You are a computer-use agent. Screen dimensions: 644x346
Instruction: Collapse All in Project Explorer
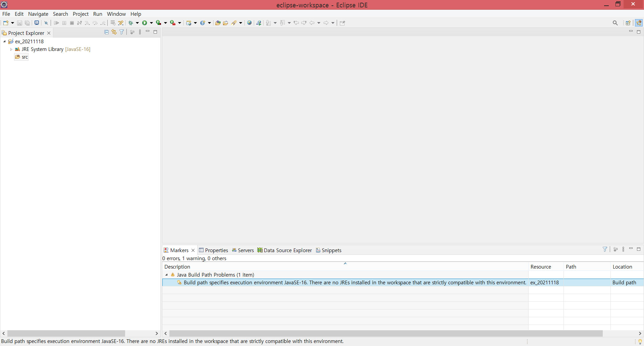coord(106,32)
